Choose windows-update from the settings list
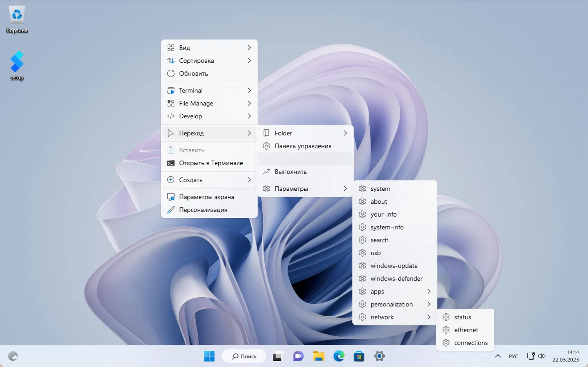Image resolution: width=588 pixels, height=367 pixels. (x=394, y=266)
